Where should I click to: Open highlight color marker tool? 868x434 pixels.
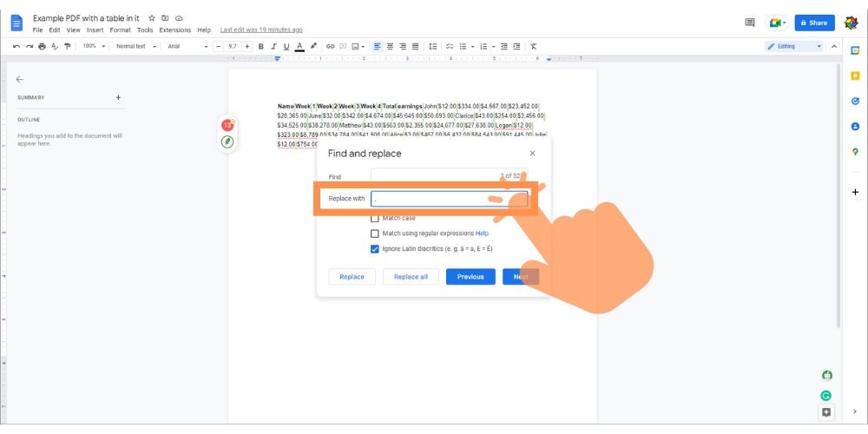[x=313, y=47]
